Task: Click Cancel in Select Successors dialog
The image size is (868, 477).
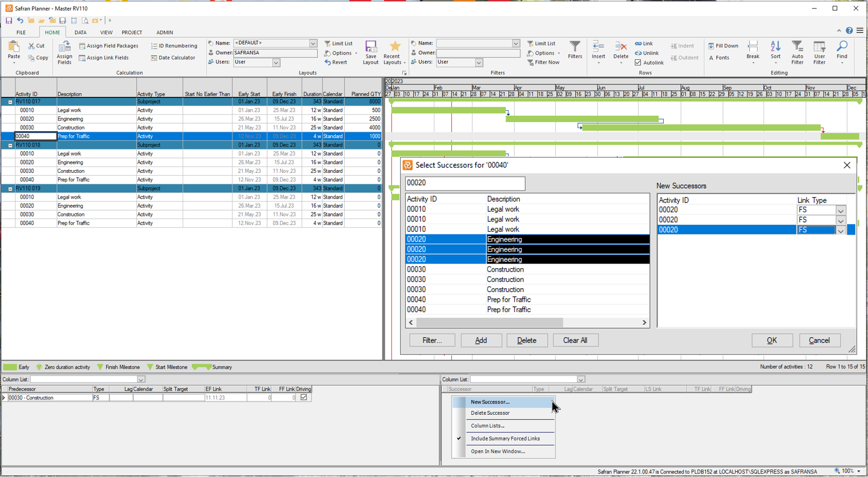Action: (x=819, y=341)
